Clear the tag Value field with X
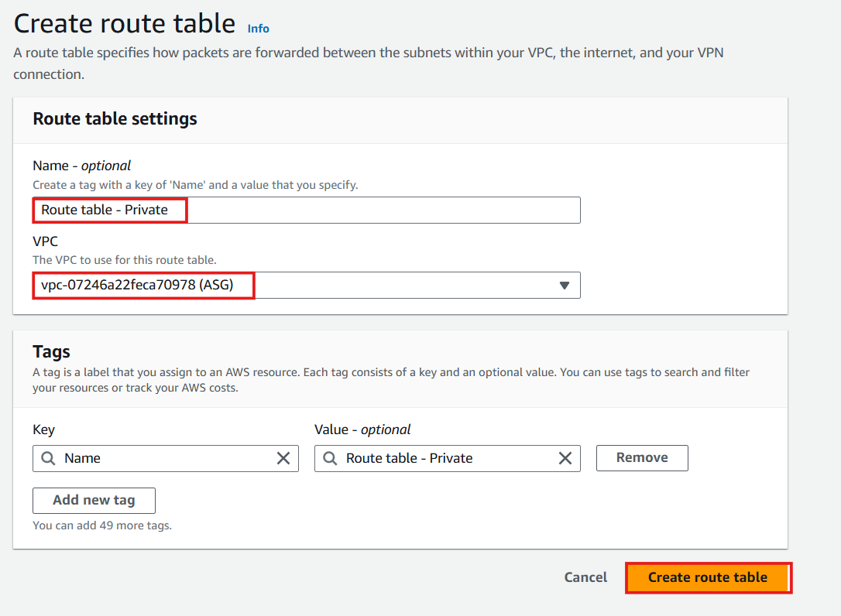This screenshot has width=841, height=616. 565,458
